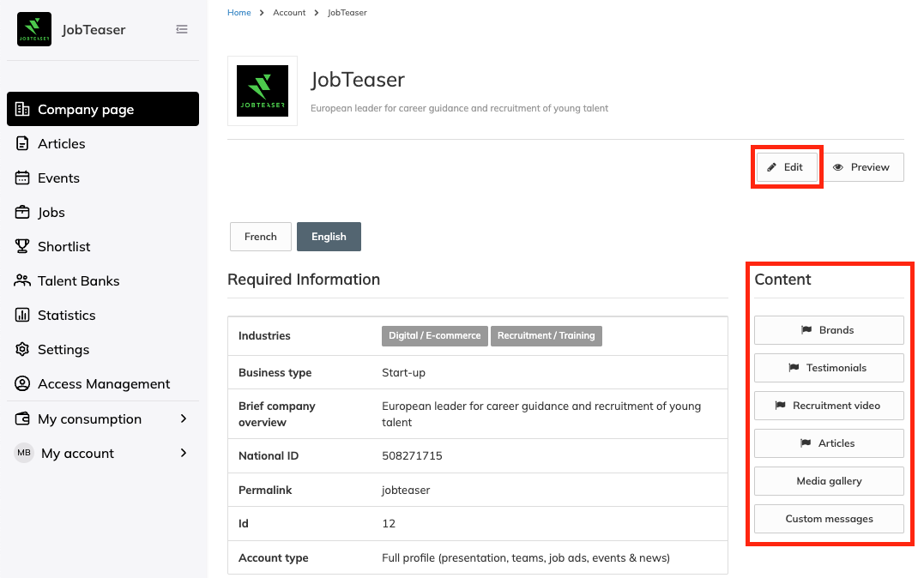Click the Statistics chart icon
This screenshot has width=924, height=578.
pos(22,316)
